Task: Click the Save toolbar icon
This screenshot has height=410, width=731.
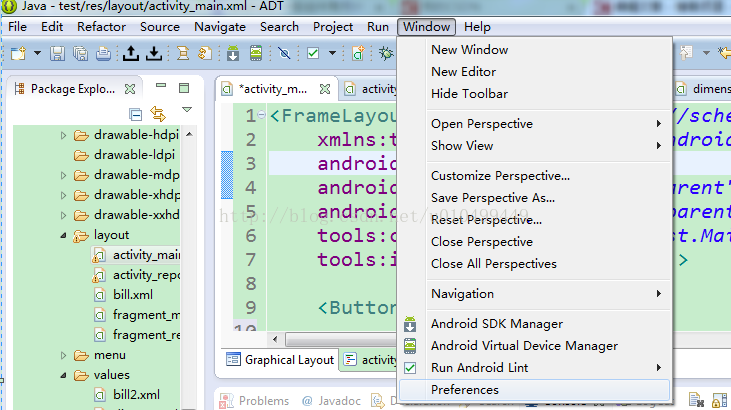Action: pyautogui.click(x=57, y=53)
